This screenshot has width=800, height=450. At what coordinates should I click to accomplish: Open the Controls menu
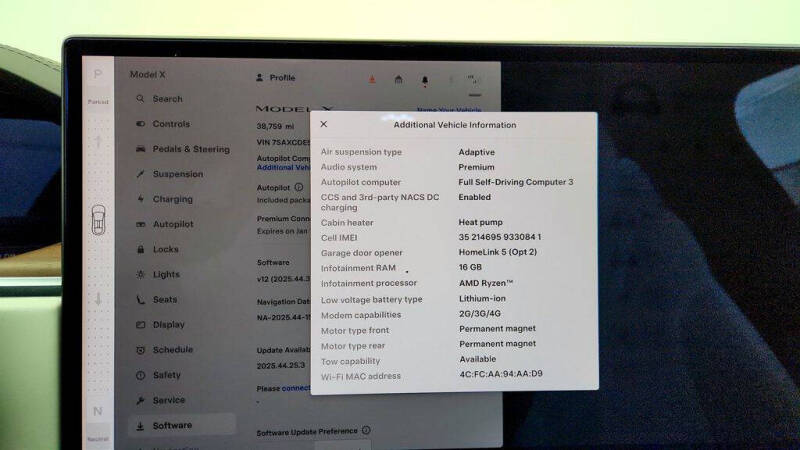(170, 124)
